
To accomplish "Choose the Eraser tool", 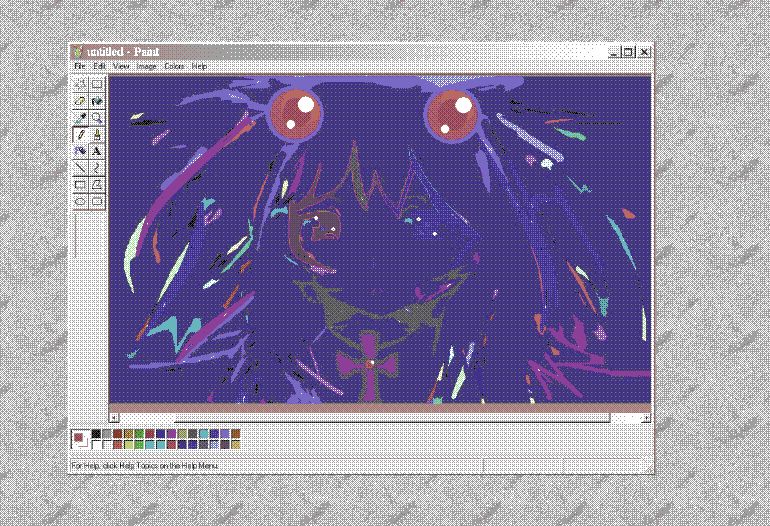I will (x=80, y=101).
